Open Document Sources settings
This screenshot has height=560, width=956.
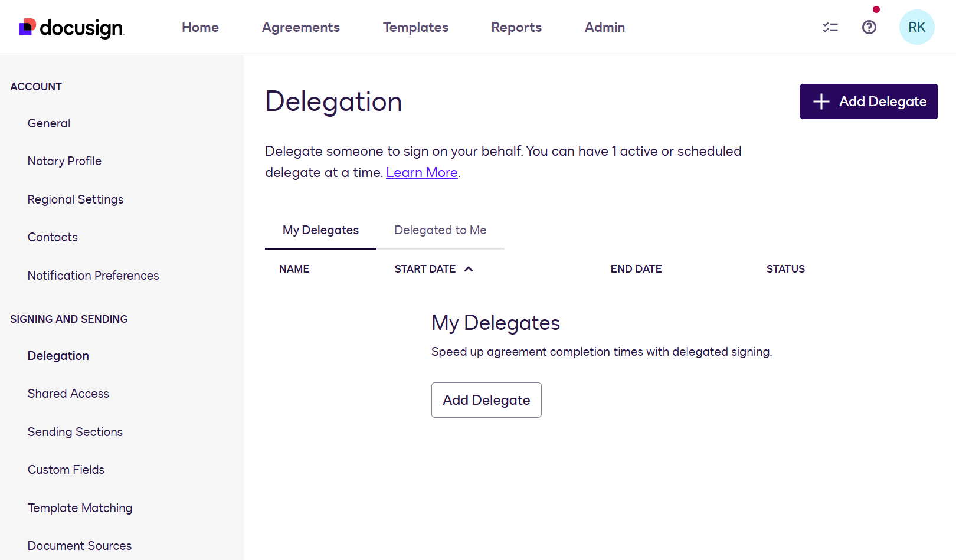pos(80,546)
